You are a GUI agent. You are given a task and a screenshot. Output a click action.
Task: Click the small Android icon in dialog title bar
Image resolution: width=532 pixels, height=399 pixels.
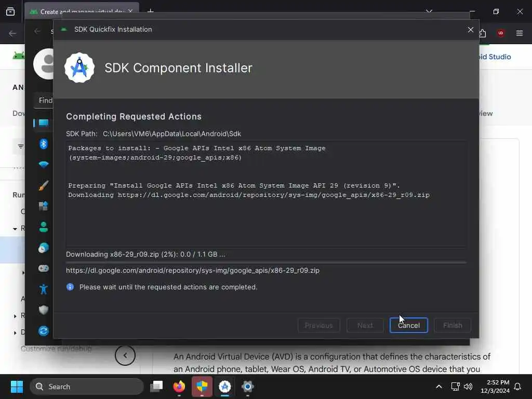pos(64,29)
